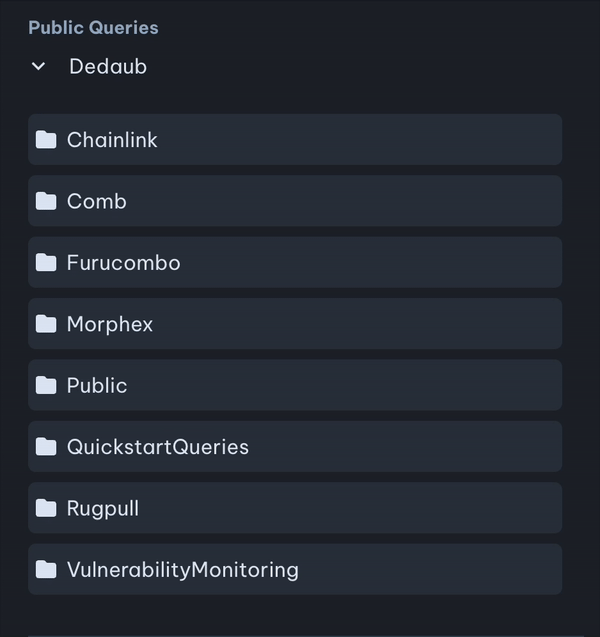Open QuickstartQueries folder by its title
Screen dimensions: 600x637
157,447
